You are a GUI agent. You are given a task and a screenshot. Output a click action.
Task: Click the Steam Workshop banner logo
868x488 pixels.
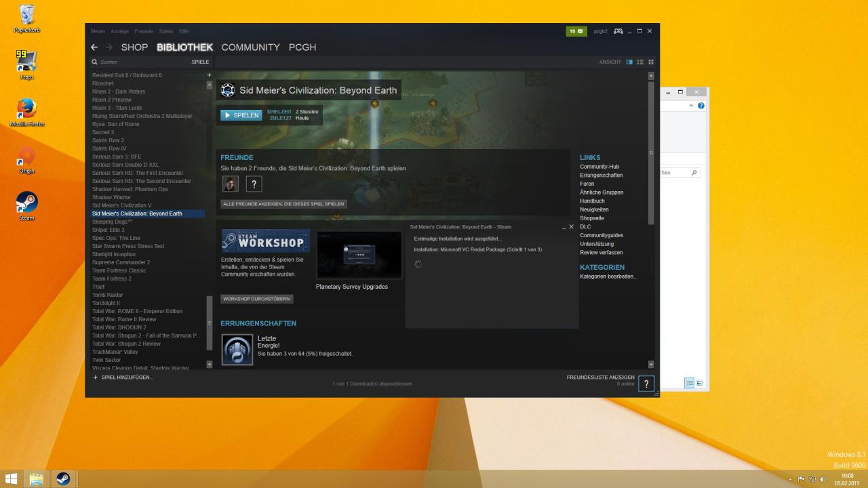pos(265,241)
